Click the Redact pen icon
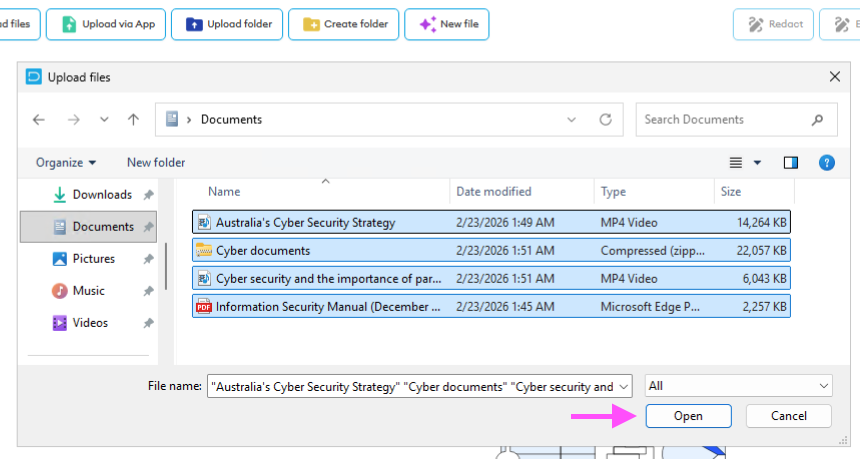This screenshot has height=459, width=860. (x=756, y=24)
